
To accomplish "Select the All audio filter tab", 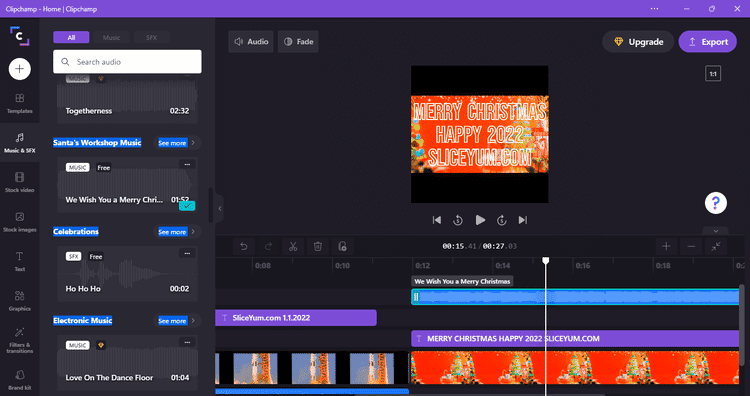I will 71,37.
